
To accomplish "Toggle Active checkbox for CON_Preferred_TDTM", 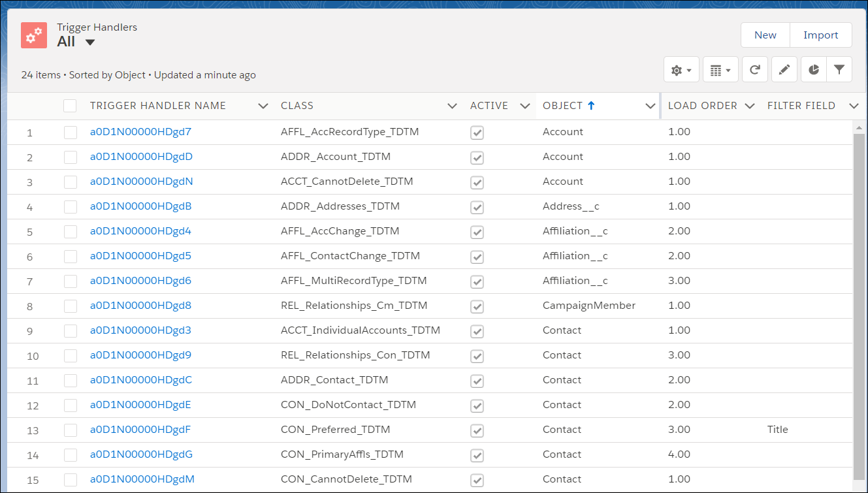I will (x=477, y=430).
